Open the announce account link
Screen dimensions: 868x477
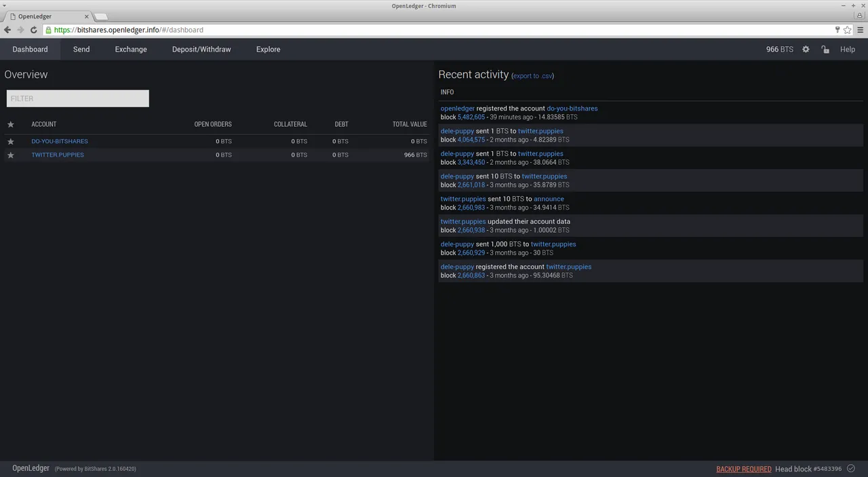pos(549,199)
